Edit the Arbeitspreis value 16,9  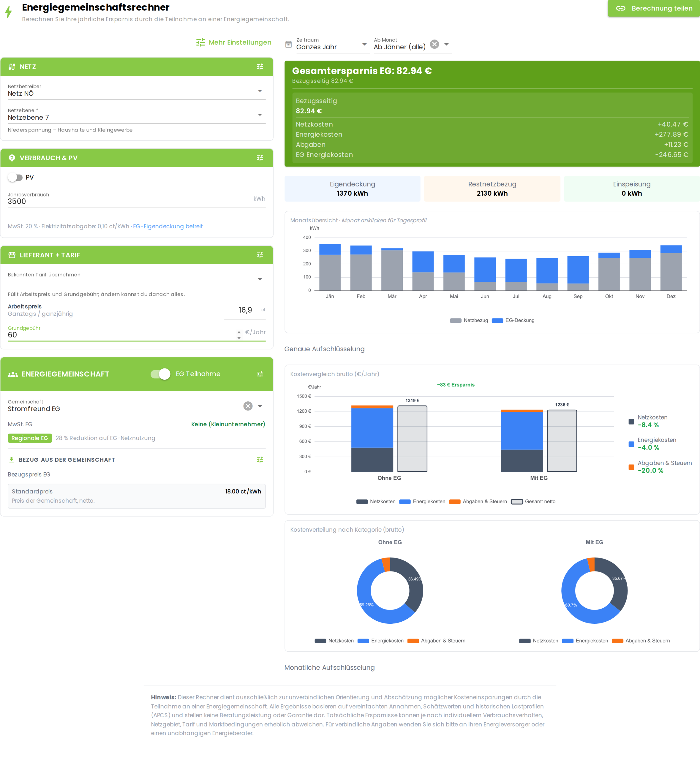pos(245,310)
